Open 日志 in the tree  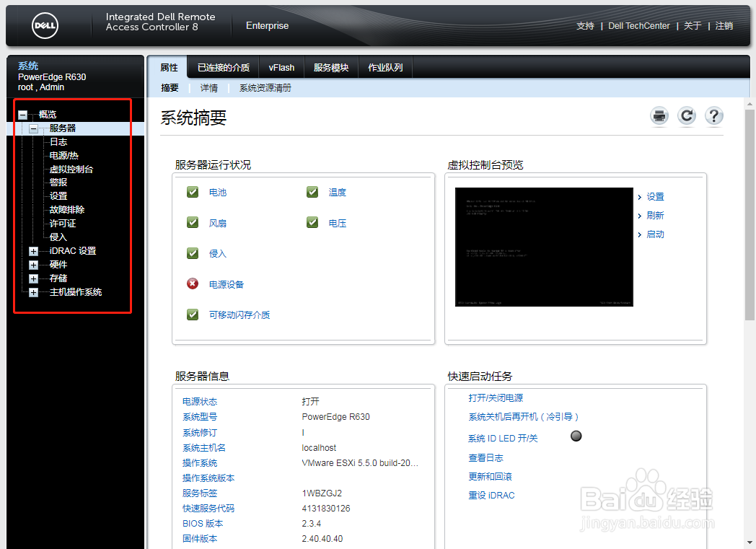click(58, 141)
